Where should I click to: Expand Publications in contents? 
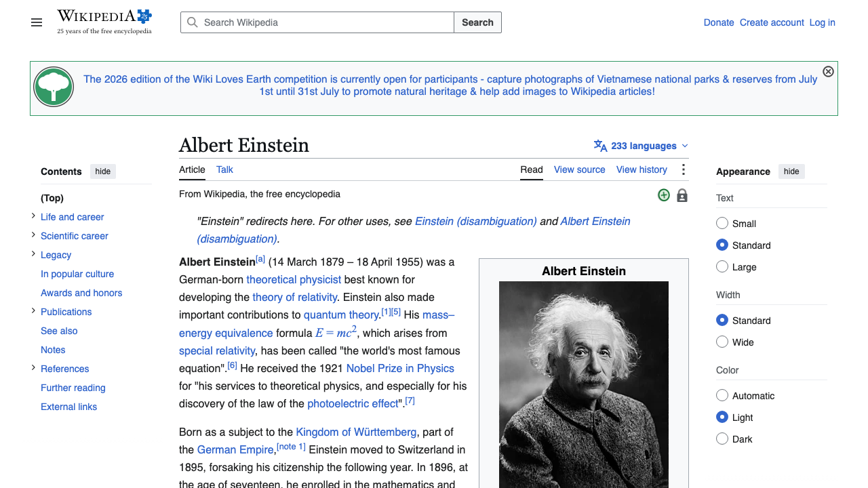click(x=33, y=311)
